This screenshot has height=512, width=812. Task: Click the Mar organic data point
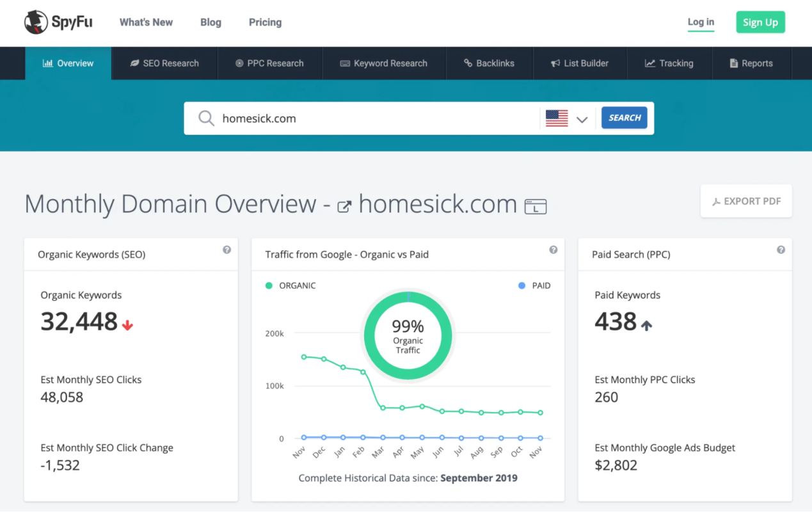(x=383, y=408)
